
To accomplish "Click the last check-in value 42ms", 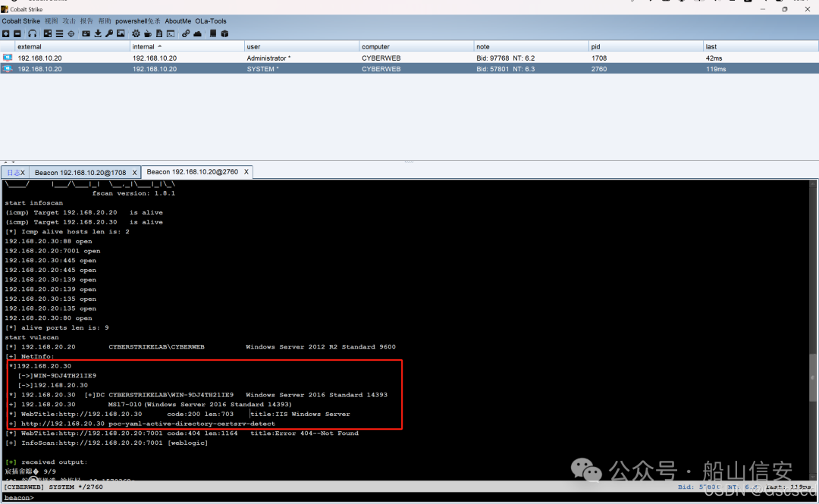I will (714, 58).
